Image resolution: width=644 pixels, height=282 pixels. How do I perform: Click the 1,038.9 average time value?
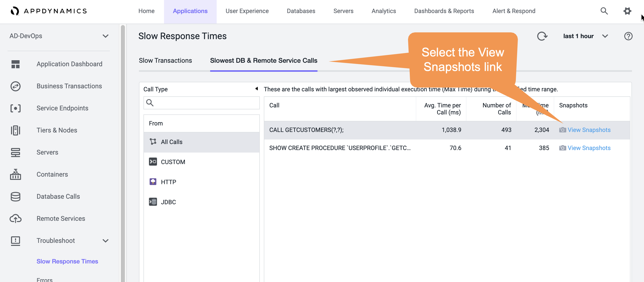coord(451,130)
